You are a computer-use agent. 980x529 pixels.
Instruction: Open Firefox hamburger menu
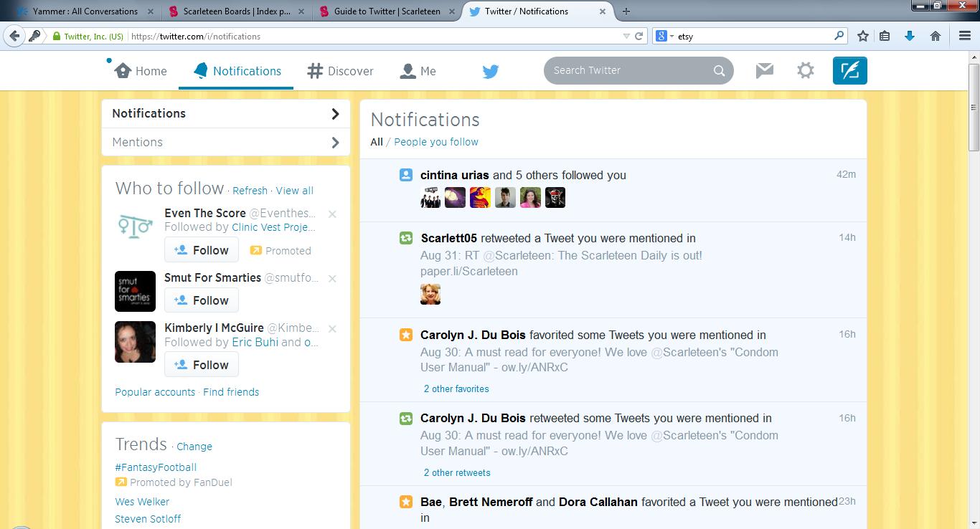pos(965,36)
